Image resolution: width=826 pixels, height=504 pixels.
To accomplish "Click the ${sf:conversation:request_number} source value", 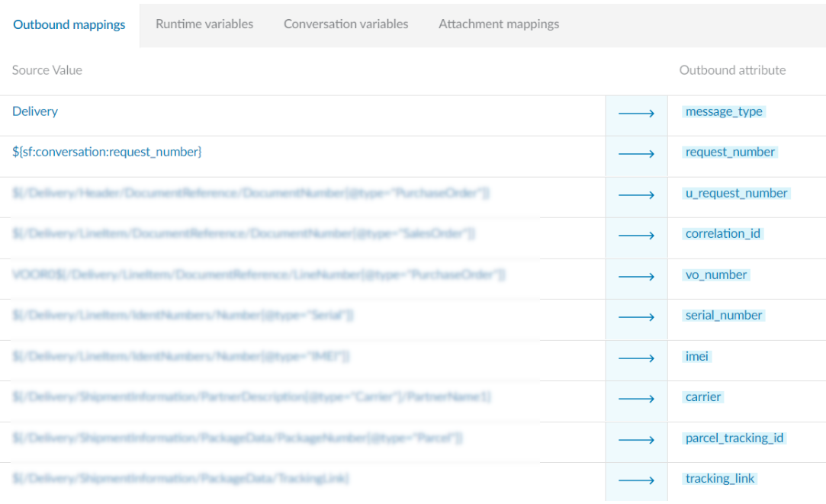I will tap(107, 152).
